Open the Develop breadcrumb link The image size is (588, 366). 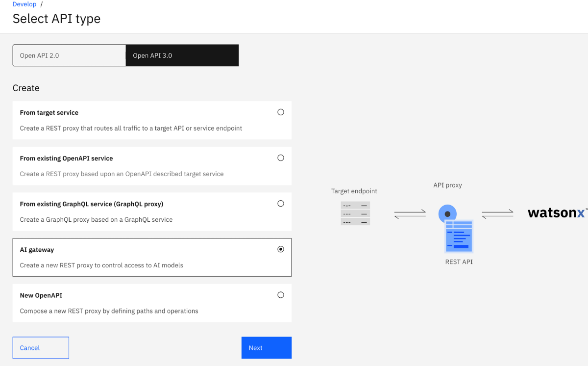pos(24,4)
